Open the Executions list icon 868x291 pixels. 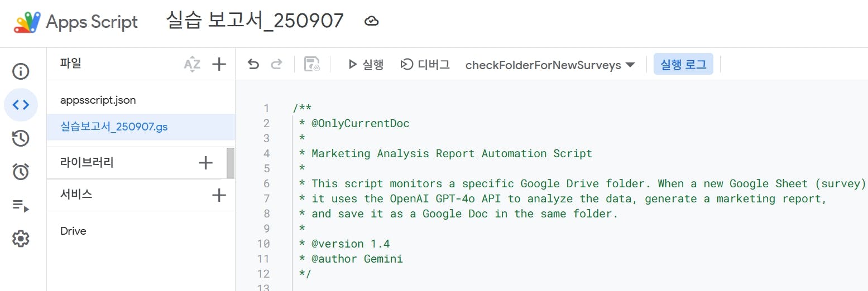pyautogui.click(x=21, y=206)
